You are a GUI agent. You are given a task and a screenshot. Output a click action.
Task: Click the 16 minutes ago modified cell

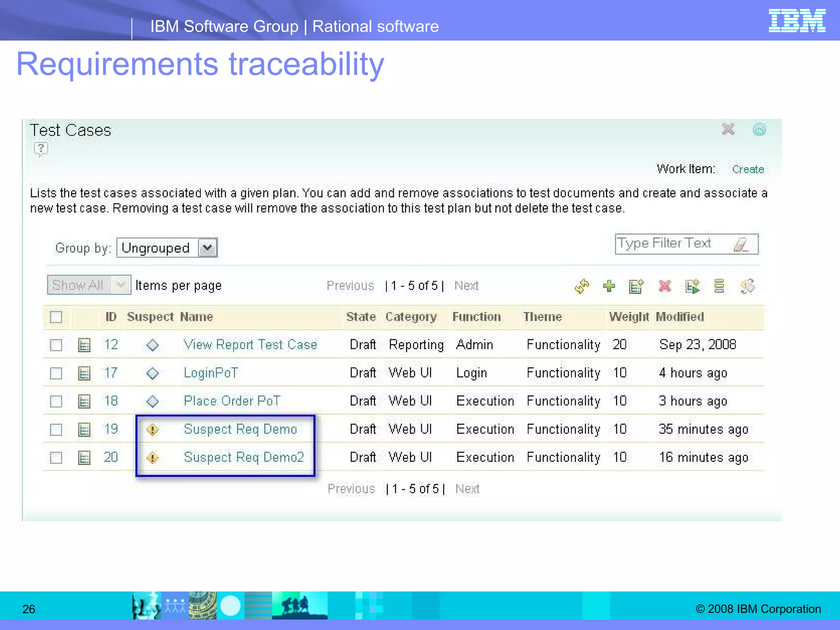[x=704, y=457]
